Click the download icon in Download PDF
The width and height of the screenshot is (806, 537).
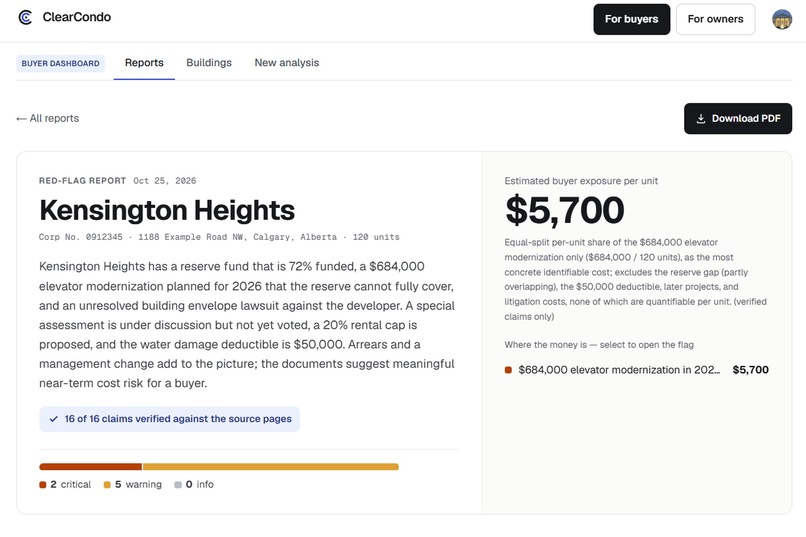tap(701, 119)
